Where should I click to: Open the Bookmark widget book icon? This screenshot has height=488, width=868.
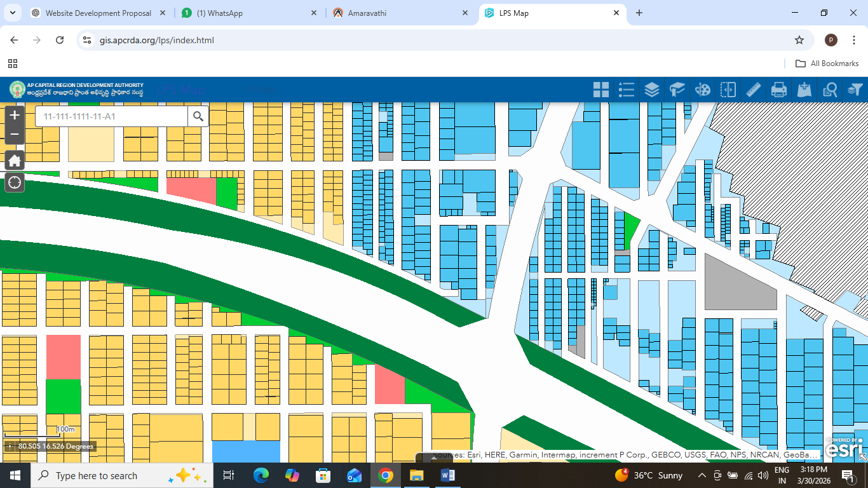click(x=677, y=90)
